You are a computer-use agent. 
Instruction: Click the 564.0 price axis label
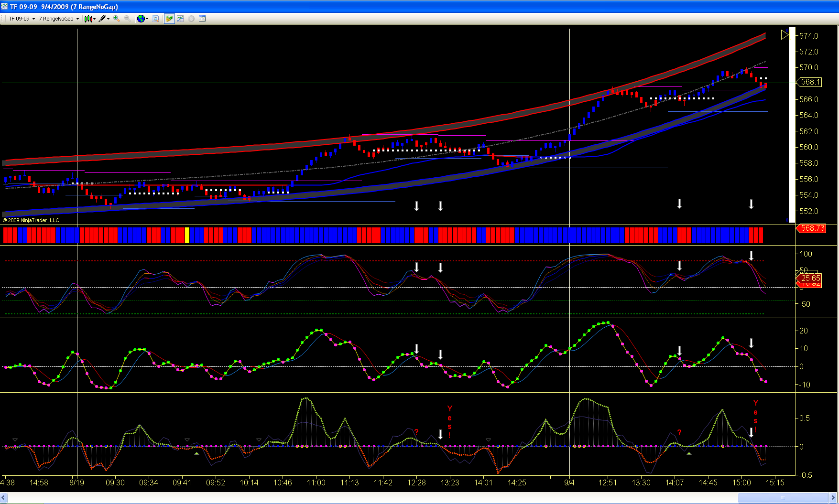tap(809, 115)
